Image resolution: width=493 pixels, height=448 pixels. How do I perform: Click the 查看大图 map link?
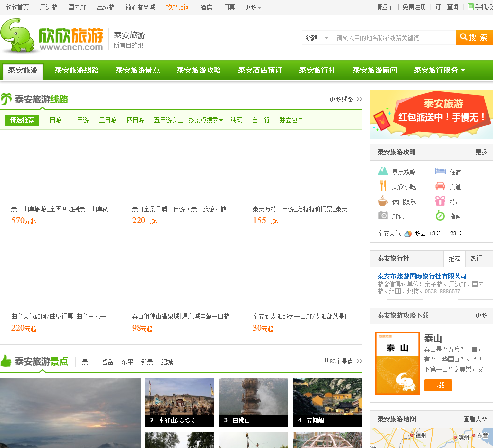click(x=475, y=419)
